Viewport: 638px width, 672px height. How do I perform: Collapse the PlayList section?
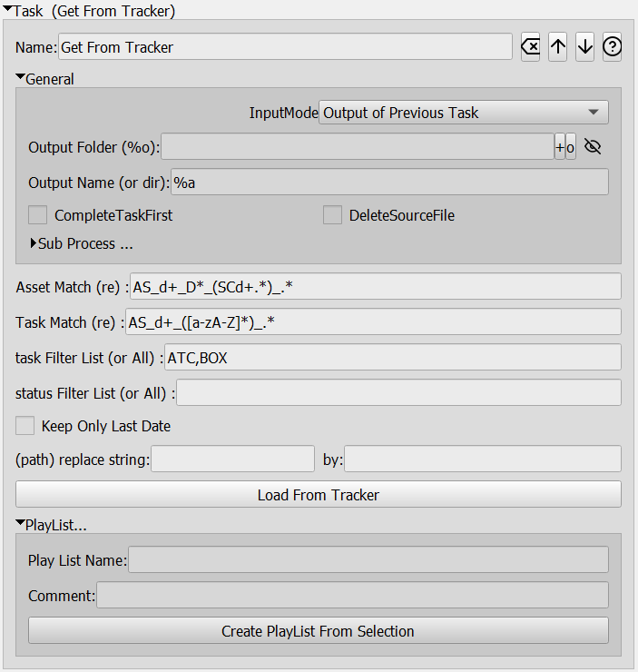(x=20, y=524)
